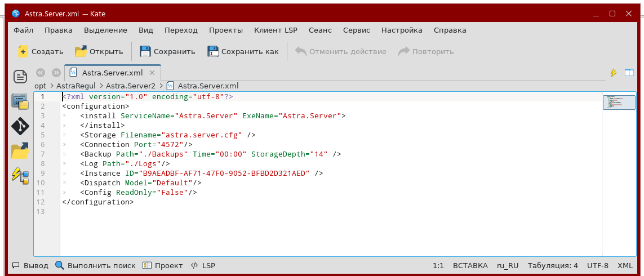Open the Клиент LSP menu
This screenshot has width=644, height=276.
pyautogui.click(x=276, y=30)
